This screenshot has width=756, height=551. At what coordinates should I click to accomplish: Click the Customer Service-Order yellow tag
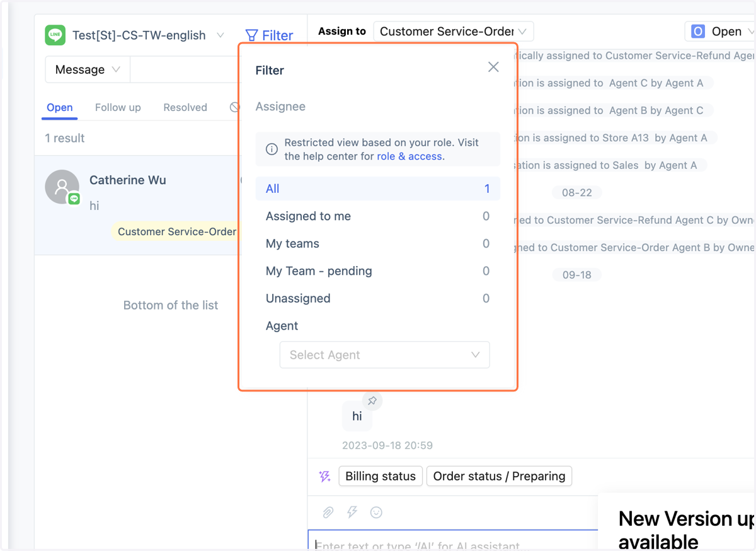coord(176,231)
